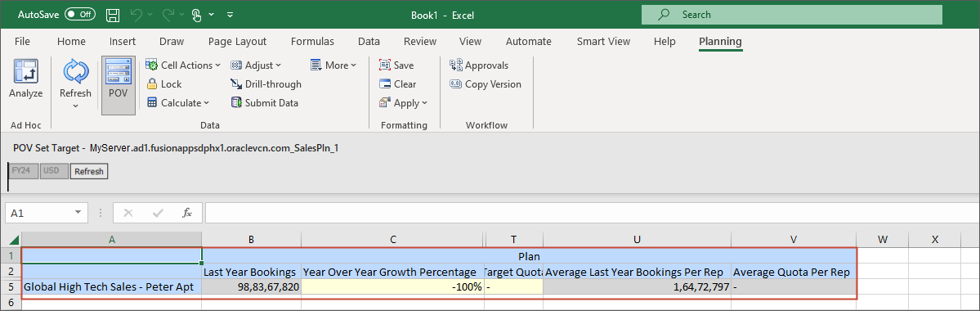Open the Cell Actions dropdown

pyautogui.click(x=183, y=65)
